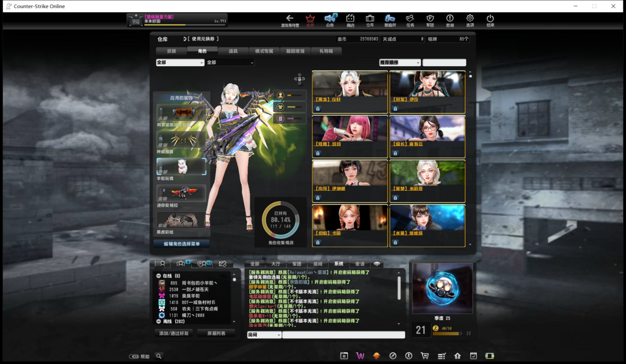This screenshot has height=364, width=626.
Task: Open the 军团 clan shield icon
Action: [430, 20]
